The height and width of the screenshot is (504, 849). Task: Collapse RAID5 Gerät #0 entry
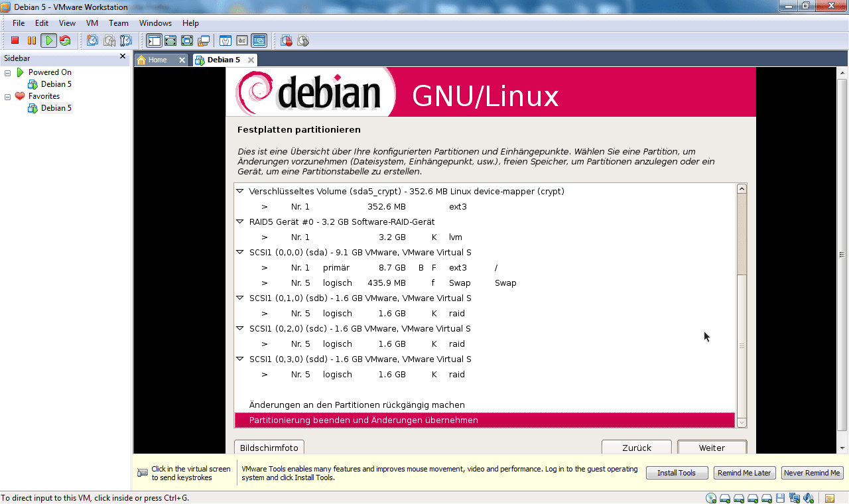pyautogui.click(x=239, y=221)
